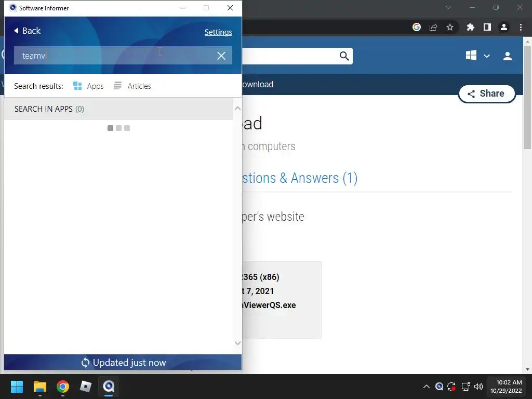
Task: Open Chrome tab search chevron
Action: [x=448, y=7]
